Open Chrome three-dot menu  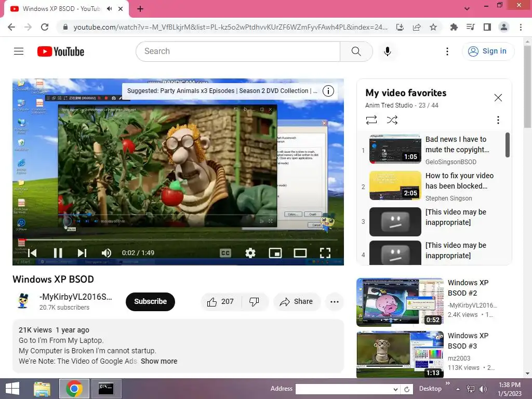[x=521, y=27]
